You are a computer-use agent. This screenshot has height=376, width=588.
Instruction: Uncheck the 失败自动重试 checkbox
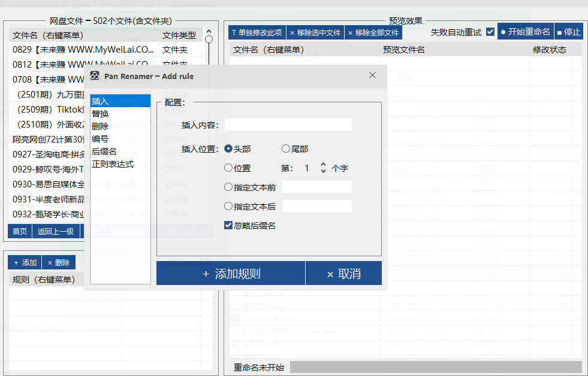pyautogui.click(x=490, y=32)
